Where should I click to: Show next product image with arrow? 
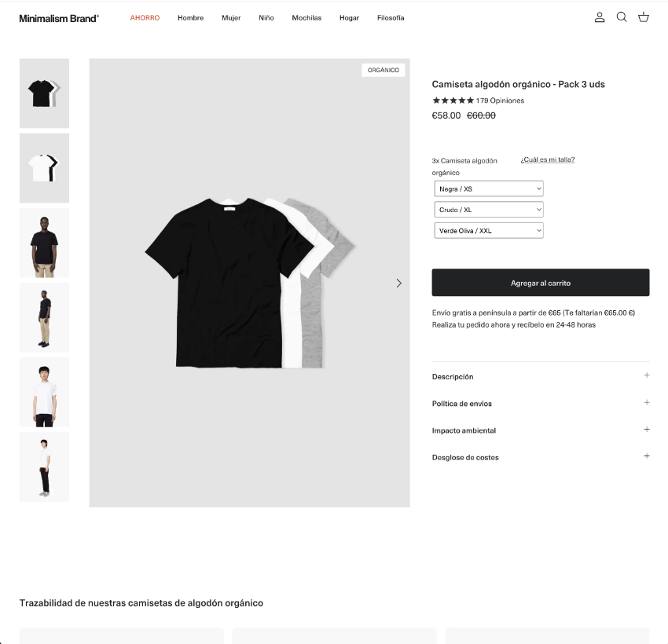coord(398,283)
